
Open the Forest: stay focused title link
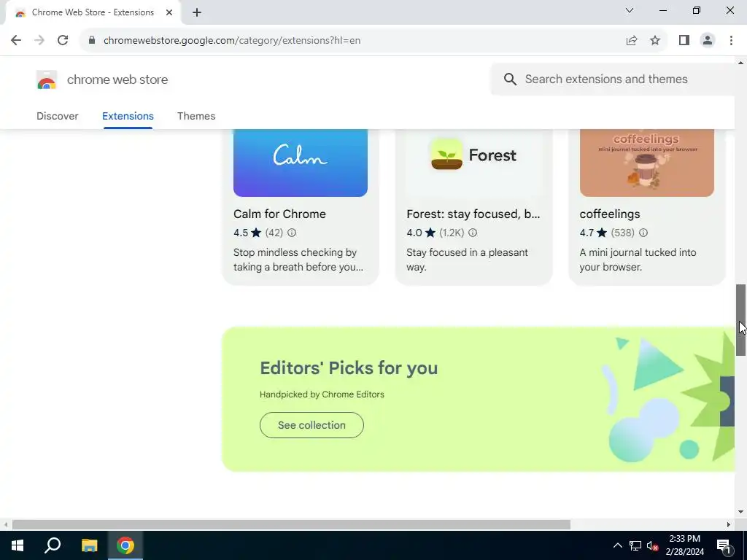coord(473,214)
